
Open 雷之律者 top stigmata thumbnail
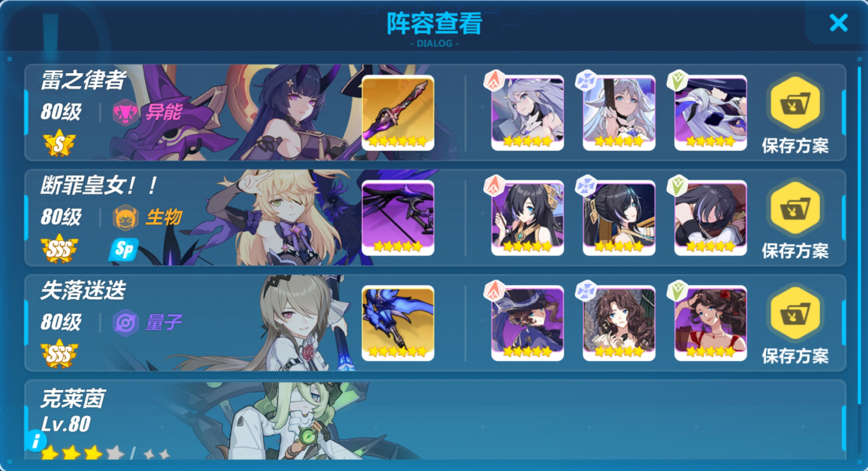(528, 113)
